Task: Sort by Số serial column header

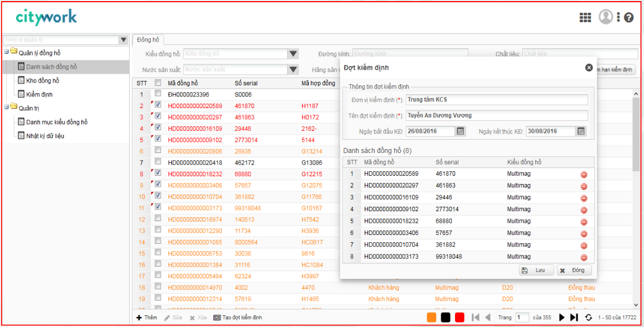Action: (246, 83)
